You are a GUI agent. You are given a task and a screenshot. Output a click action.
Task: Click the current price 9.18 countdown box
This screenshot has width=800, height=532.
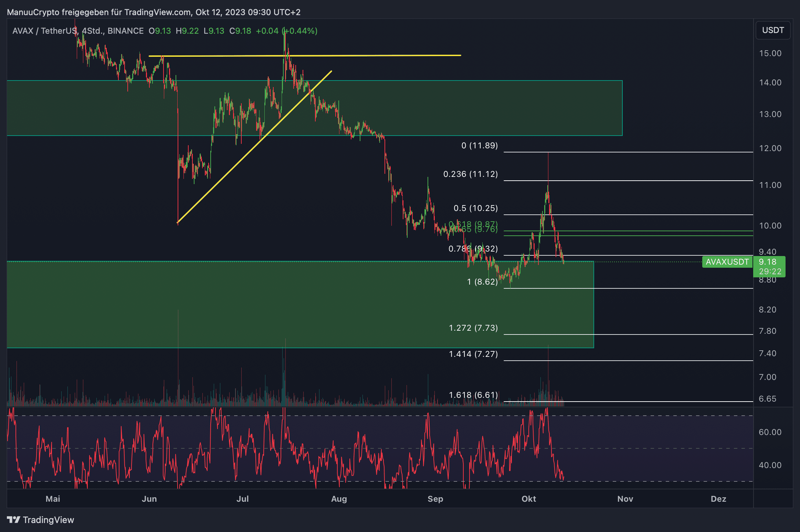769,267
